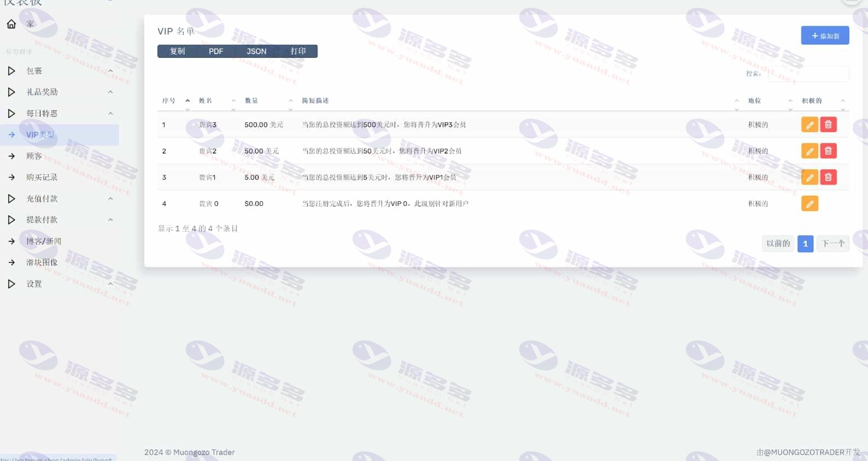
Task: Expand the 充值付款 menu chevron
Action: click(x=110, y=199)
